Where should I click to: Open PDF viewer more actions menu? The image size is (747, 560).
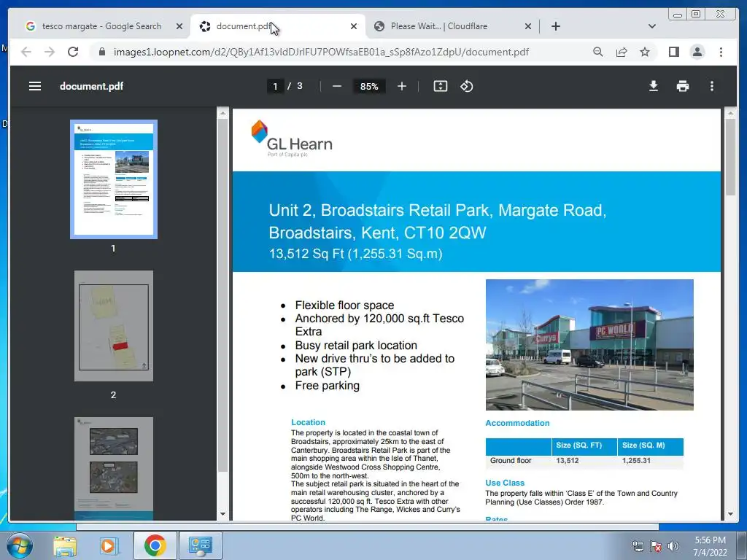(x=712, y=86)
